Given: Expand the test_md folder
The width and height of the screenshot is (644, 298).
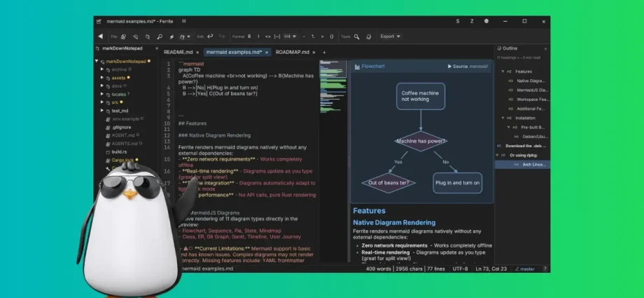Looking at the screenshot, I should pos(102,111).
